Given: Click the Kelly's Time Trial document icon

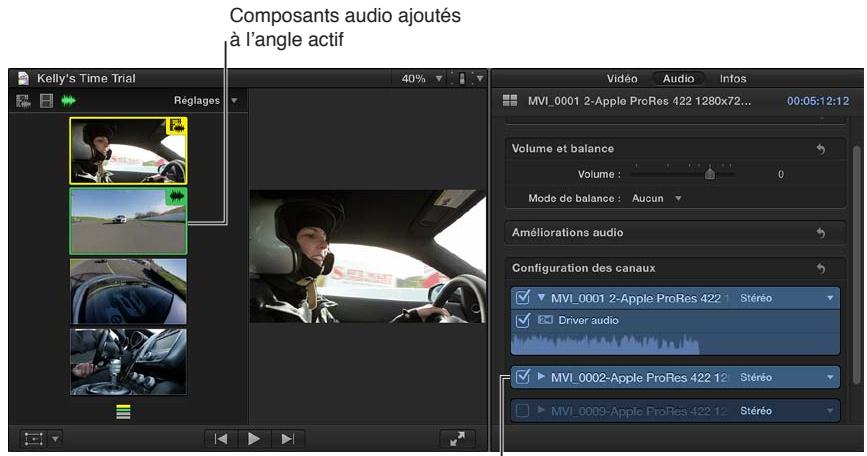Looking at the screenshot, I should point(23,78).
